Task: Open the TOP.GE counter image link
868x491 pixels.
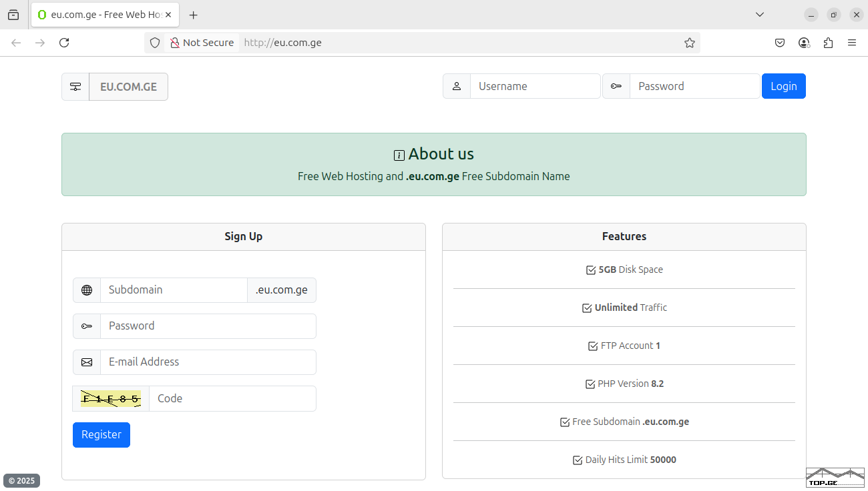Action: (835, 478)
